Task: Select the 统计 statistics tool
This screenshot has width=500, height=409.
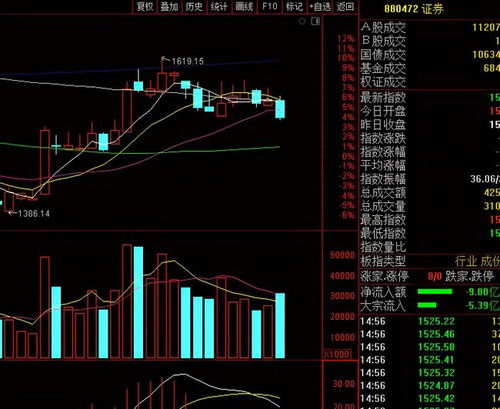Action: coord(219,6)
